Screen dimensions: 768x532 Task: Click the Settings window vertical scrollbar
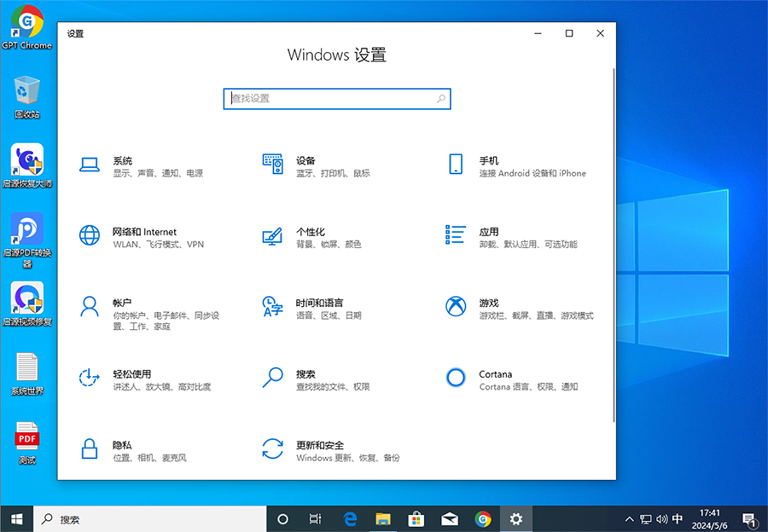click(x=614, y=245)
